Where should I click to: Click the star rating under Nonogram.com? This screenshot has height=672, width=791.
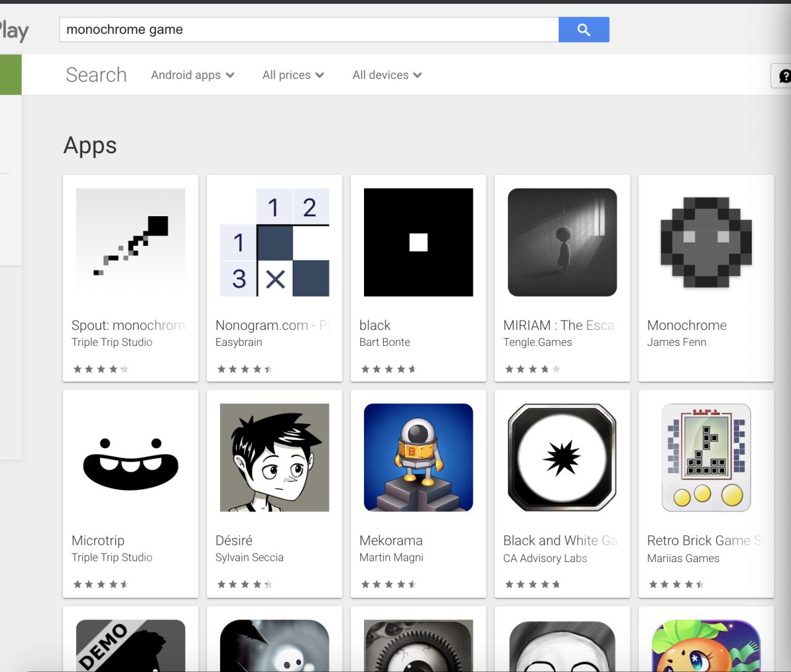click(245, 369)
